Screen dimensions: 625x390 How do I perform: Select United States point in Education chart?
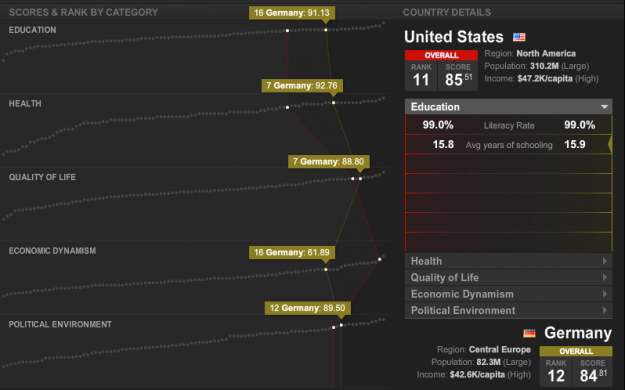[287, 31]
